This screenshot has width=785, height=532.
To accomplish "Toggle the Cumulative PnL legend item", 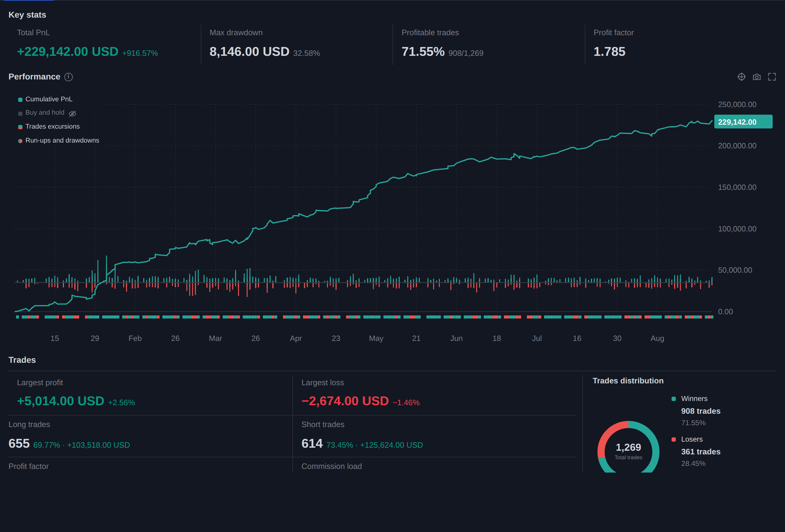I will coord(45,99).
